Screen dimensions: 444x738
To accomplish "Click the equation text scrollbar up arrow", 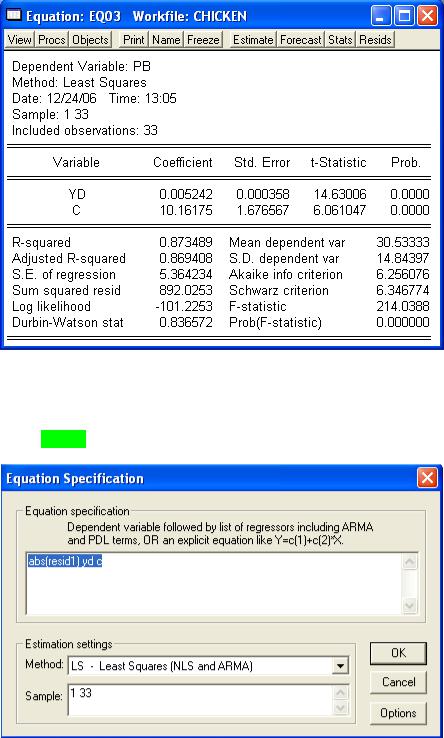I will [x=409, y=562].
